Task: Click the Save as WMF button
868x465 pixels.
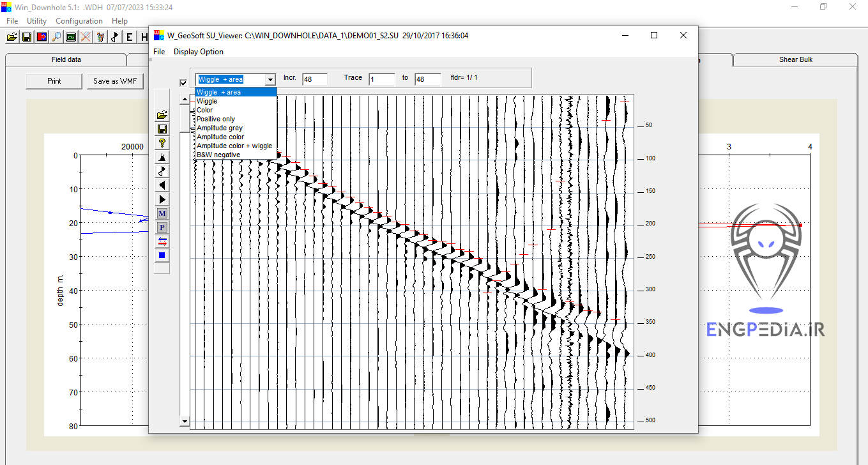Action: [x=115, y=81]
